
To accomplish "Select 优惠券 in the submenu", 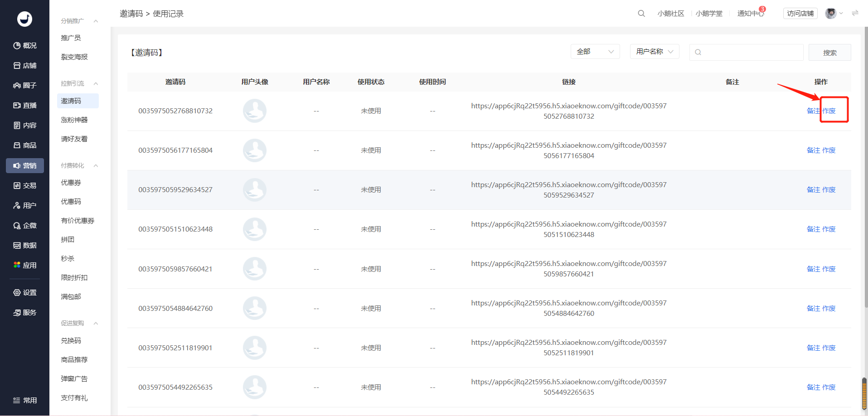I will coord(71,182).
